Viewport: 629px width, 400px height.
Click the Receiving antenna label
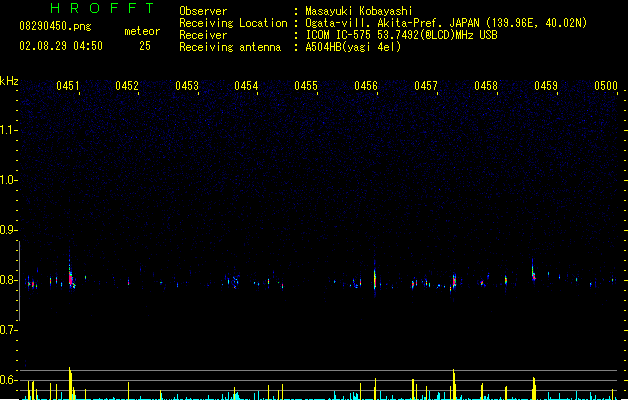pos(230,47)
